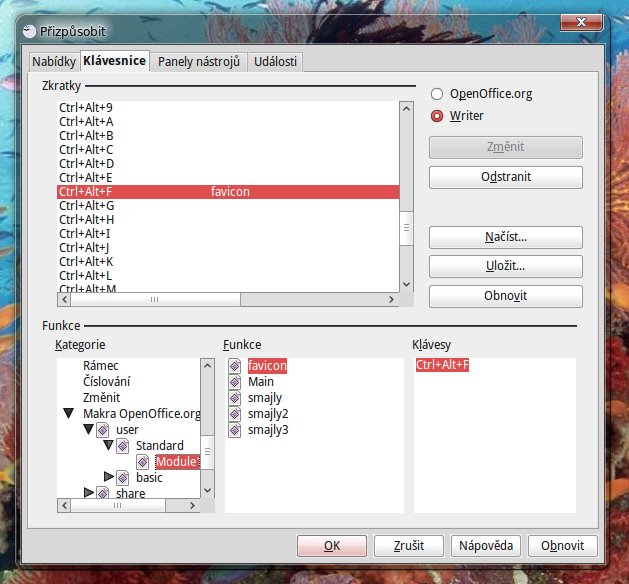Click the Uložit... button
Viewport: 629px width, 584px height.
click(505, 267)
